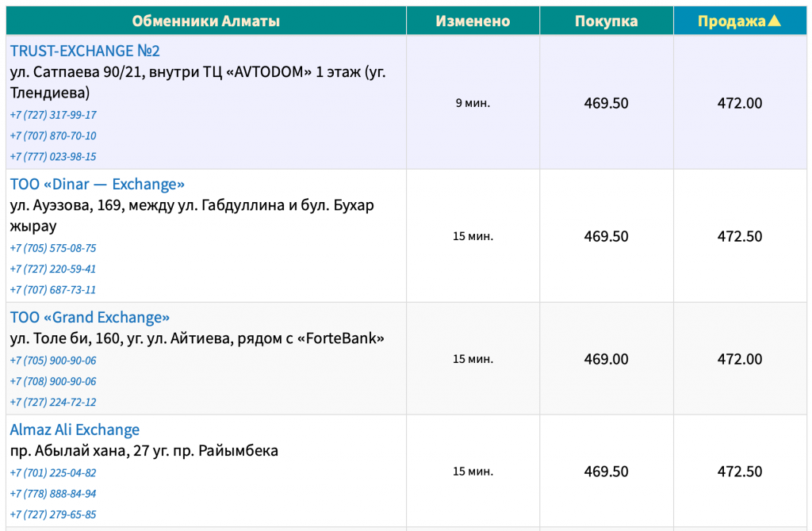Open the TRUST-EXCHANGE №2 link

point(85,51)
